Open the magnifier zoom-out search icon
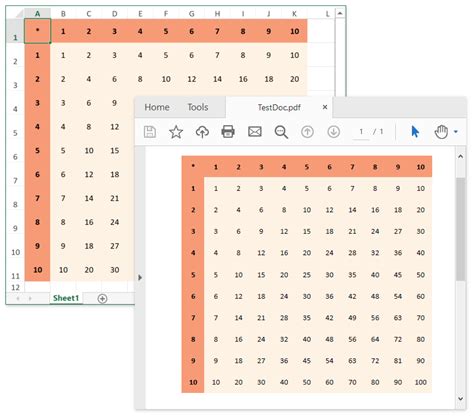 (x=281, y=132)
